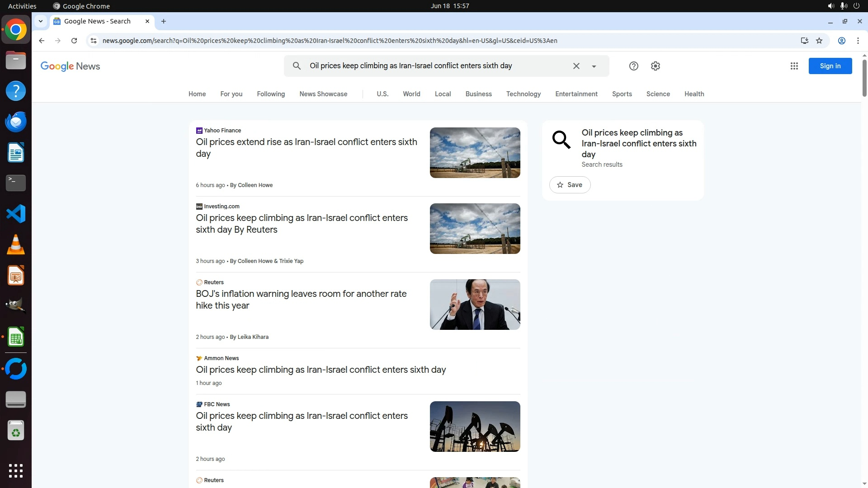Click the Sign in button

[830, 66]
